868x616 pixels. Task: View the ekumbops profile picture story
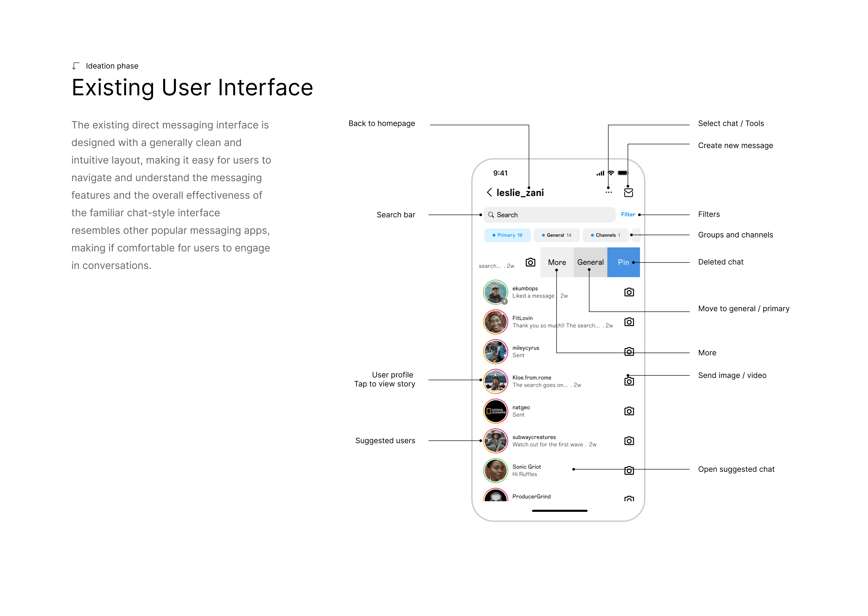pos(495,292)
